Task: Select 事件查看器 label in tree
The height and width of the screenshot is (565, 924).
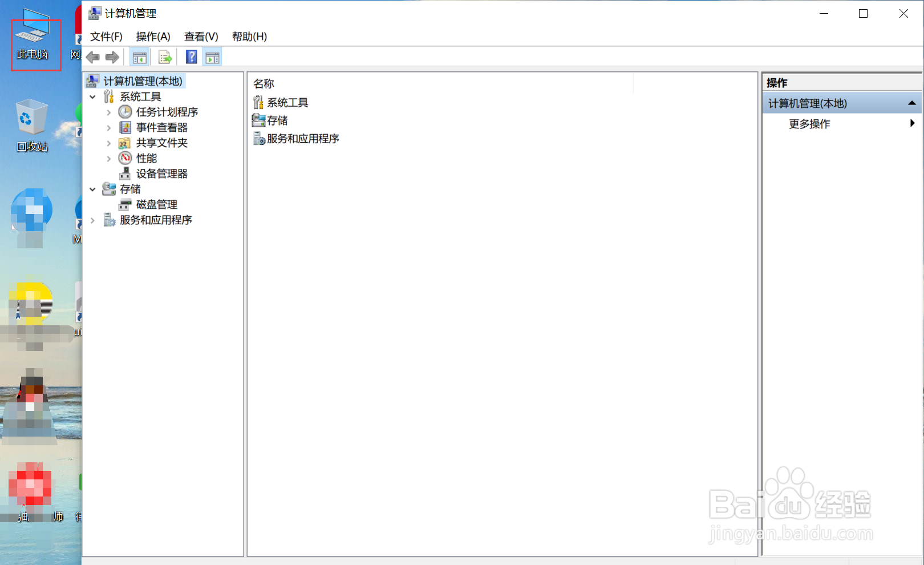Action: point(162,127)
